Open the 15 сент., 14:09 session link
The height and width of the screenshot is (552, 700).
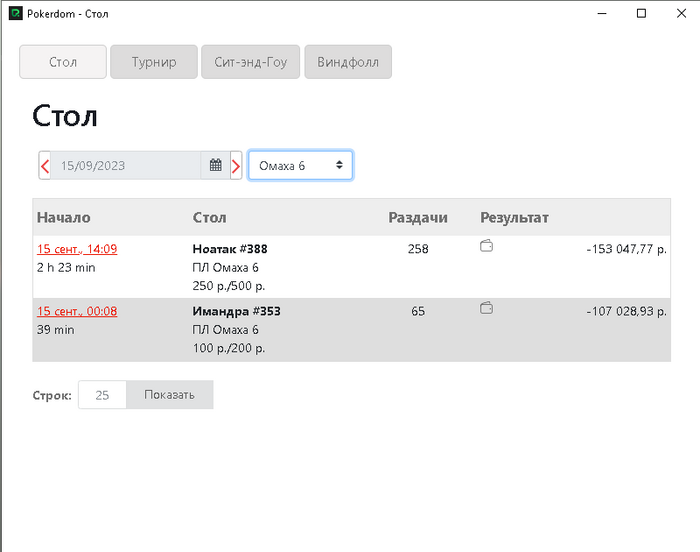pyautogui.click(x=77, y=249)
